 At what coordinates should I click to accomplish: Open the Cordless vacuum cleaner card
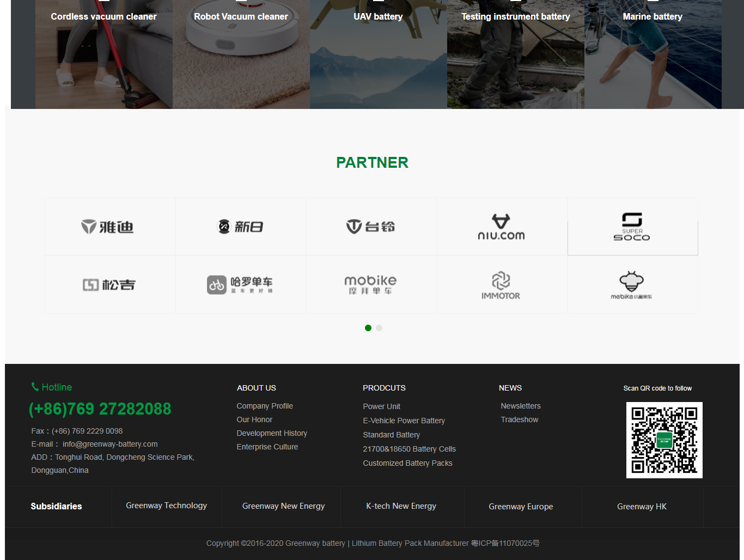(x=104, y=54)
